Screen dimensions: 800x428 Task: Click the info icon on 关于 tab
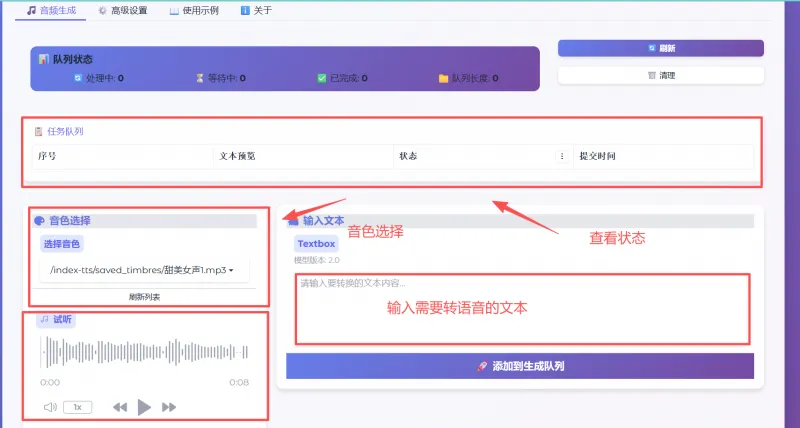click(245, 10)
